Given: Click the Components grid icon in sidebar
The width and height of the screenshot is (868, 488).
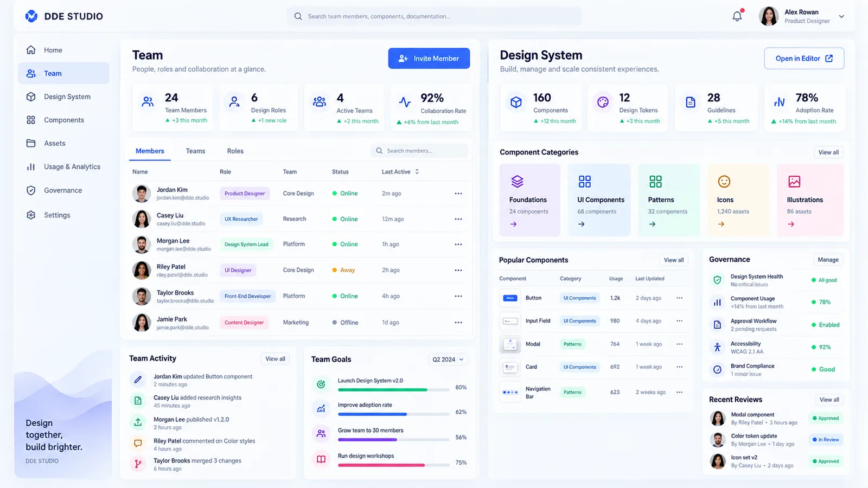Looking at the screenshot, I should (x=31, y=120).
